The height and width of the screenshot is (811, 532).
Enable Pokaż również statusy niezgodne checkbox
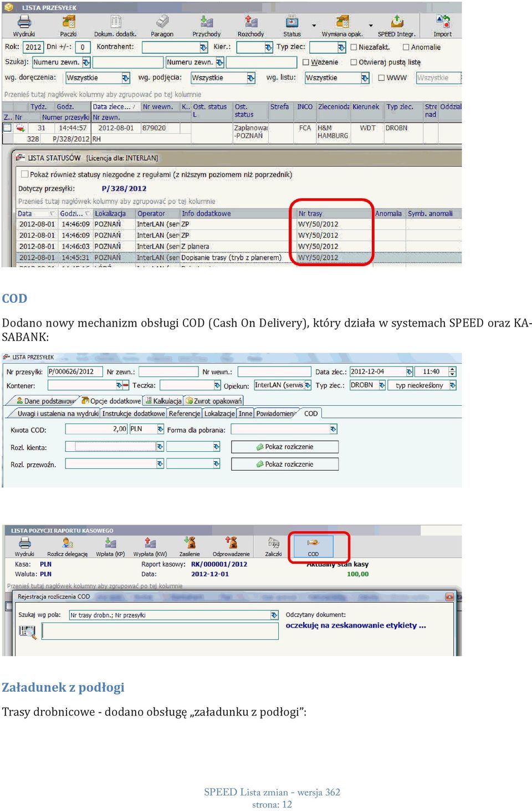tap(24, 174)
